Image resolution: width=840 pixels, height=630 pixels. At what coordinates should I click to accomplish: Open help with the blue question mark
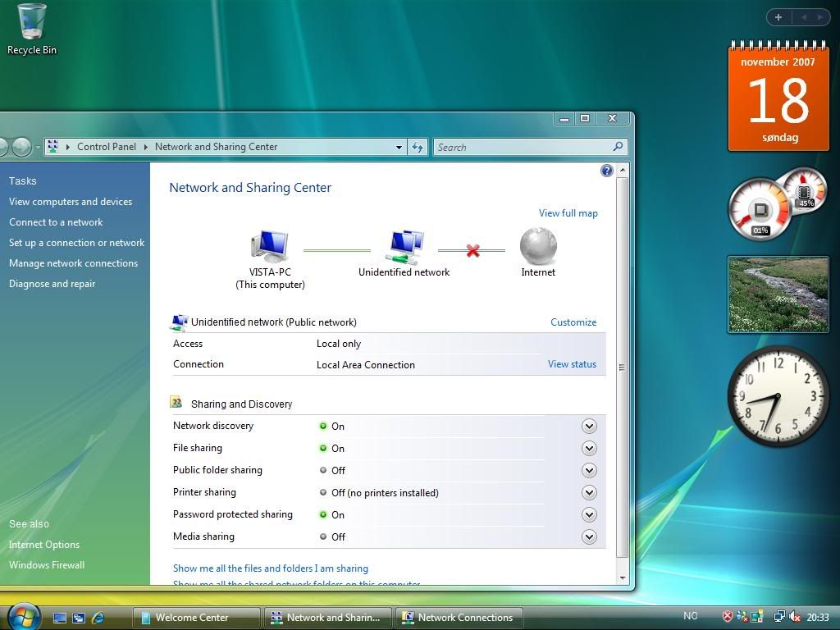pos(606,171)
